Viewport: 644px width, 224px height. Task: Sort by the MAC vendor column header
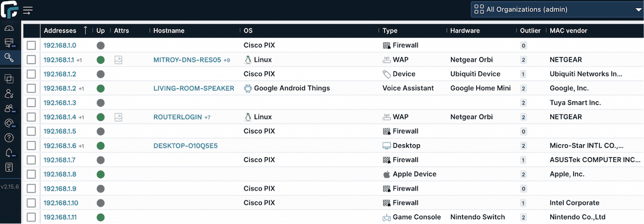pyautogui.click(x=568, y=31)
